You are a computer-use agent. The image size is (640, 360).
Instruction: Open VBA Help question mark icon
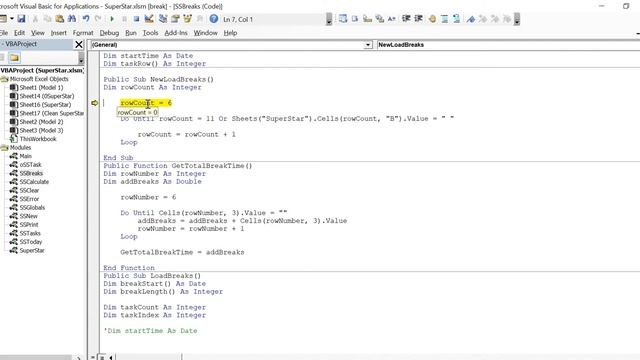pos(213,19)
